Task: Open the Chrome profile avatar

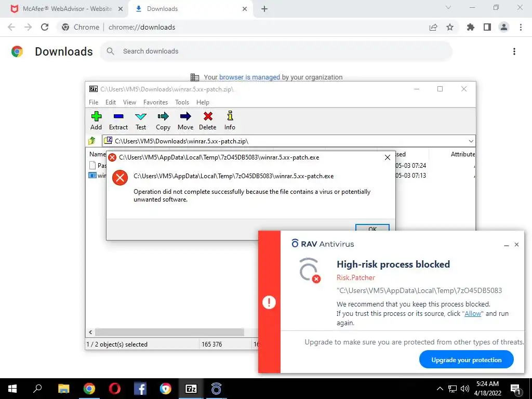Action: tap(504, 27)
